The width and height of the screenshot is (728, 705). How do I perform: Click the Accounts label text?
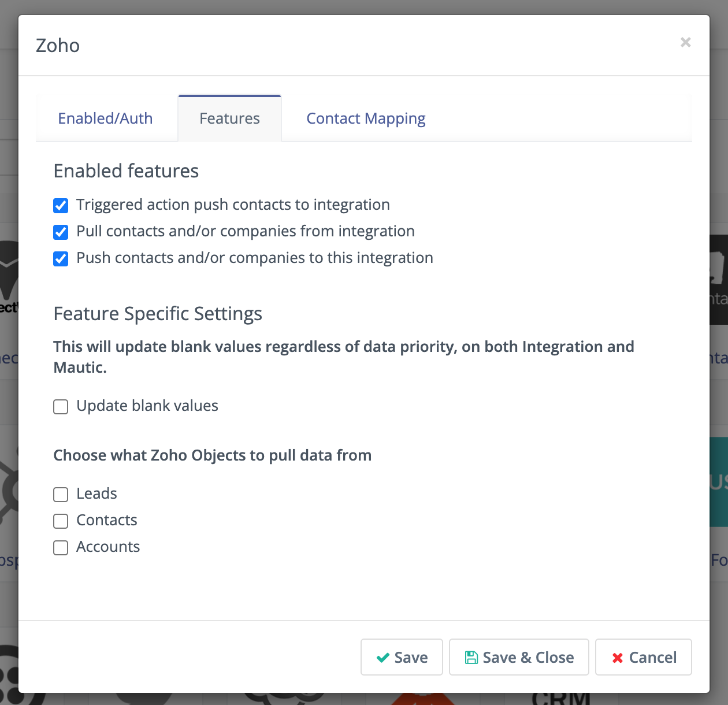click(108, 547)
